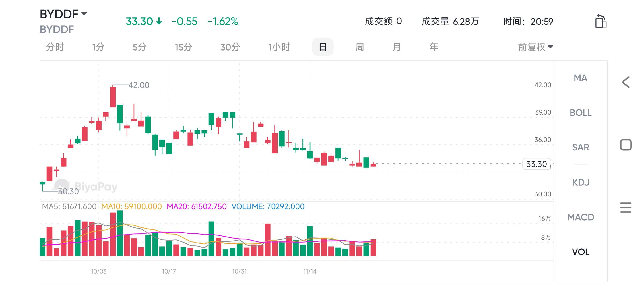The image size is (644, 290).
Task: Select the 日 daily chart tab
Action: pos(323,47)
